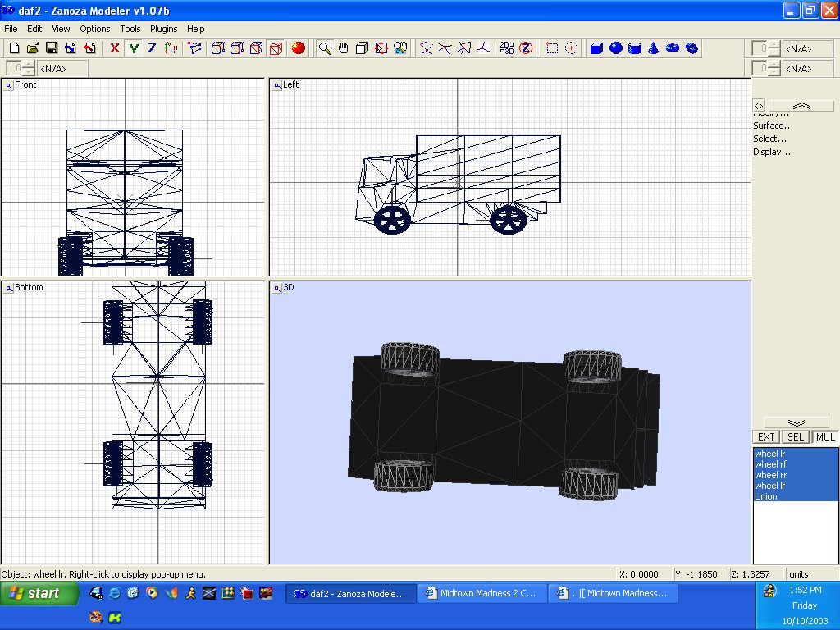Create a cylinder primitive
Viewport: 840px width, 630px height.
[635, 48]
